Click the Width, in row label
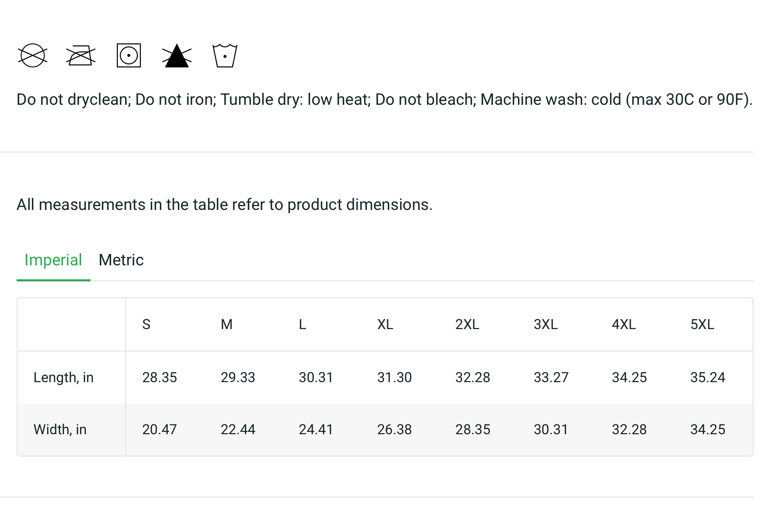 60,430
